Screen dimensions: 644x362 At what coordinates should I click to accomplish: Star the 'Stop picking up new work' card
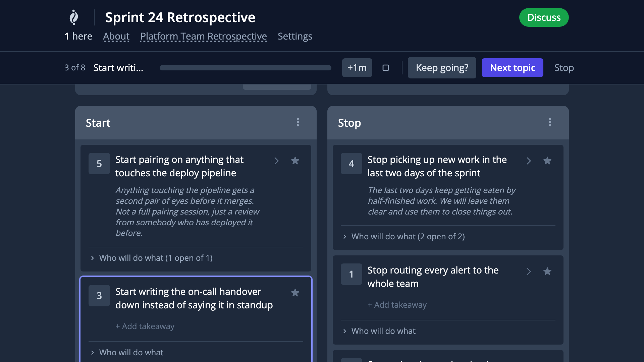pos(547,161)
